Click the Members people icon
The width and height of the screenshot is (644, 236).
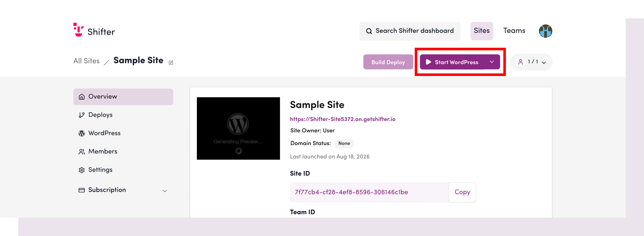(82, 152)
